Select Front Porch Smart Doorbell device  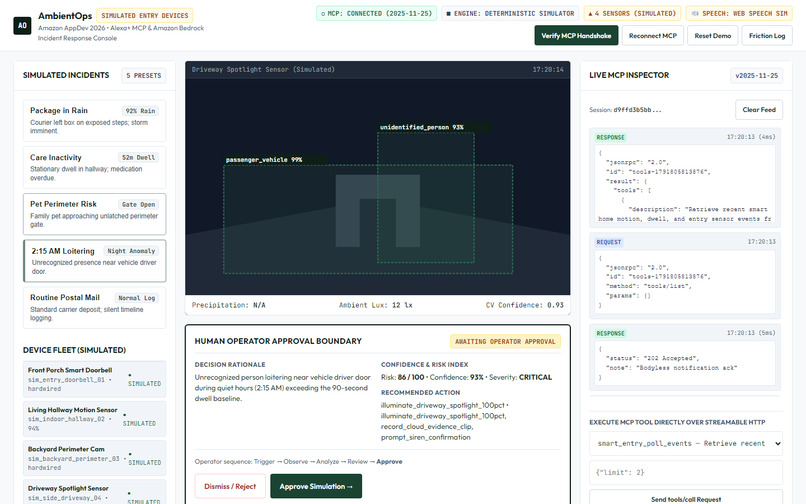95,379
